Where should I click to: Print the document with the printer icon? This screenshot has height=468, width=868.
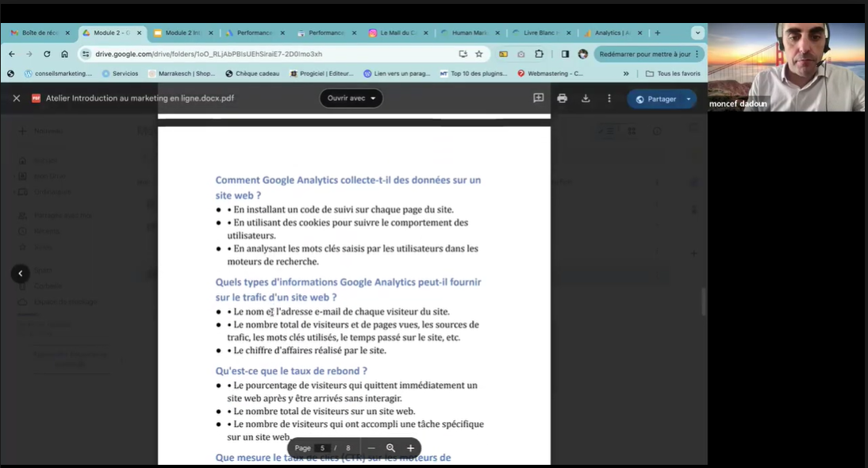point(562,98)
